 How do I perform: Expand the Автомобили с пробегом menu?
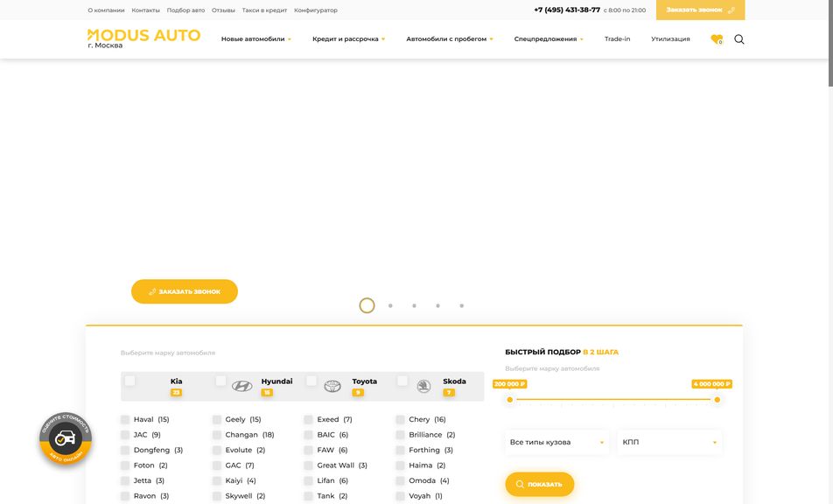coord(450,38)
